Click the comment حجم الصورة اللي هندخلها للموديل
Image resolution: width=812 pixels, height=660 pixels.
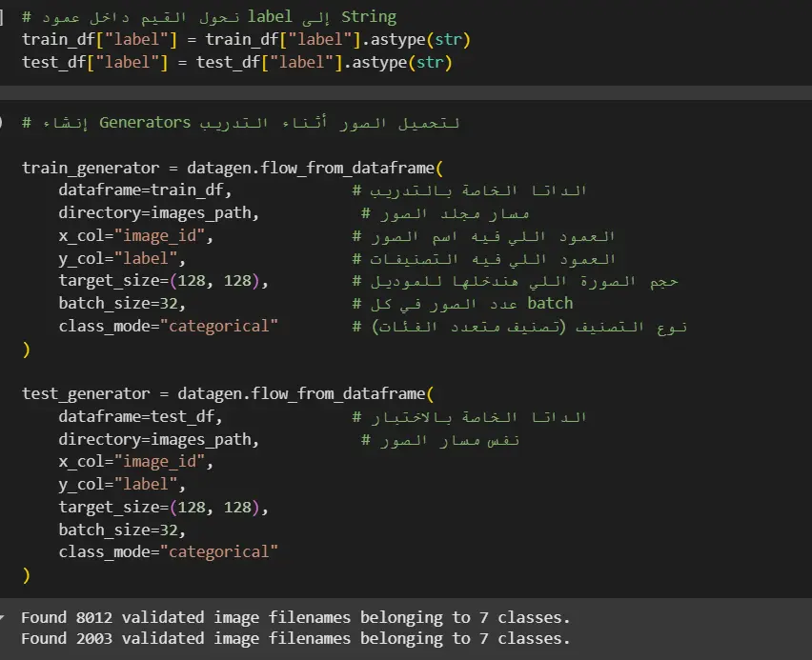[516, 282]
